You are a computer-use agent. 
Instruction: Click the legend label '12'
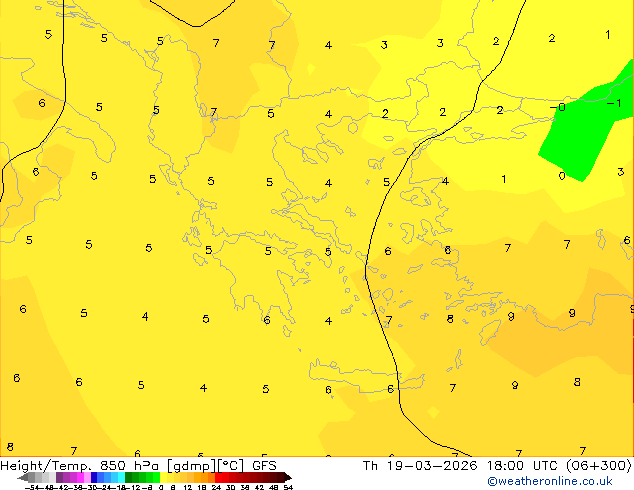click(x=188, y=488)
